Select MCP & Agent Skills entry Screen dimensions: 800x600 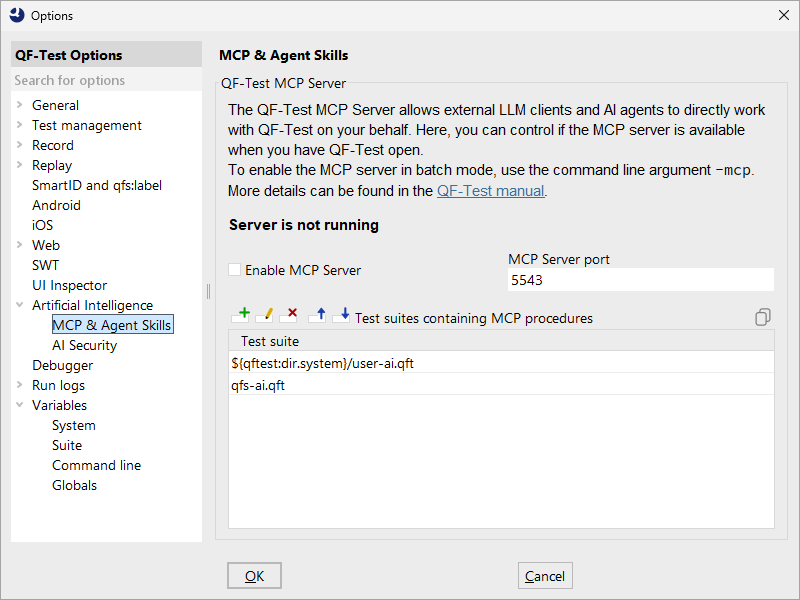pos(112,325)
